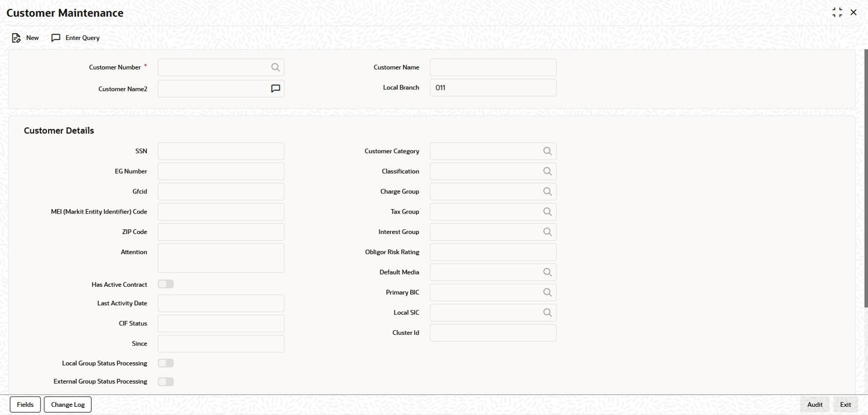Open Customer Name2 popup editor icon
The height and width of the screenshot is (415, 868).
276,89
